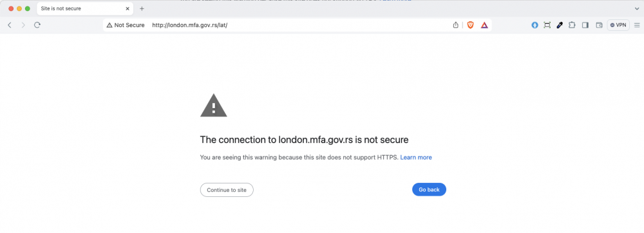Open the Brave Wallet icon
The width and height of the screenshot is (644, 233).
point(599,25)
